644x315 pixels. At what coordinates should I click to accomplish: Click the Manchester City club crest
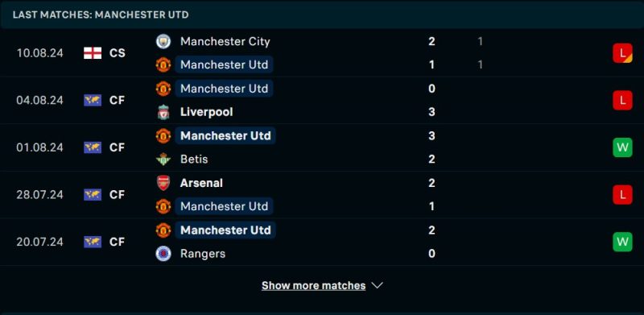[x=163, y=41]
